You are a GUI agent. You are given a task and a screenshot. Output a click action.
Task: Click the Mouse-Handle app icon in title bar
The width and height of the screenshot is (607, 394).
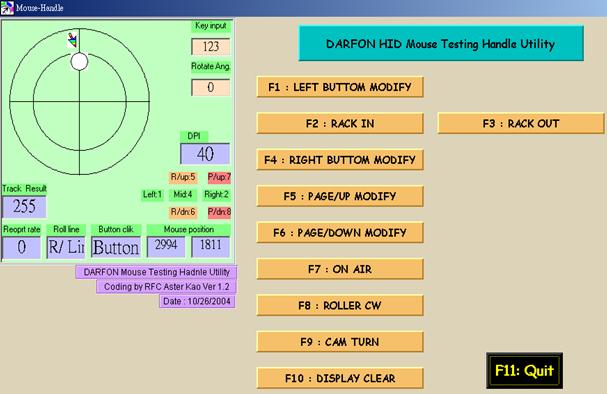click(7, 8)
